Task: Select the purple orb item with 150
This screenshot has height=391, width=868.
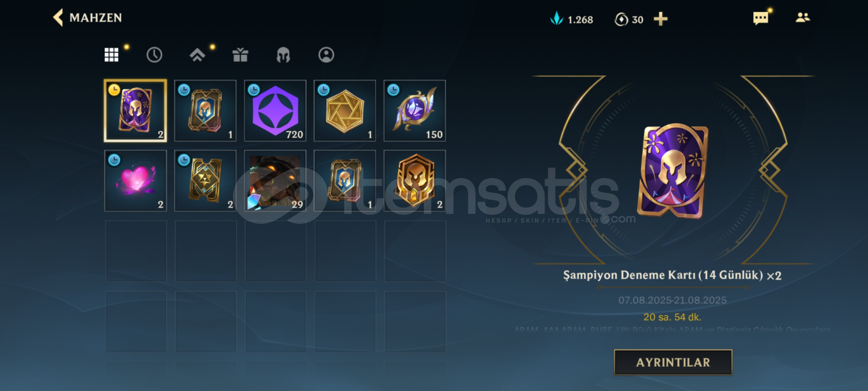Action: click(x=414, y=110)
